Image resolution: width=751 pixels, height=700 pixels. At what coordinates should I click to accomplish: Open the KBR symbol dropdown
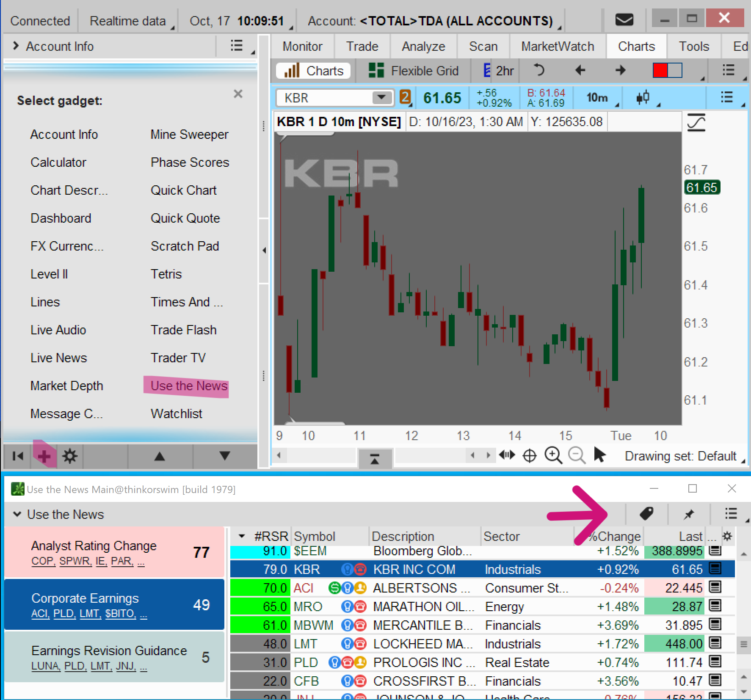tap(381, 98)
